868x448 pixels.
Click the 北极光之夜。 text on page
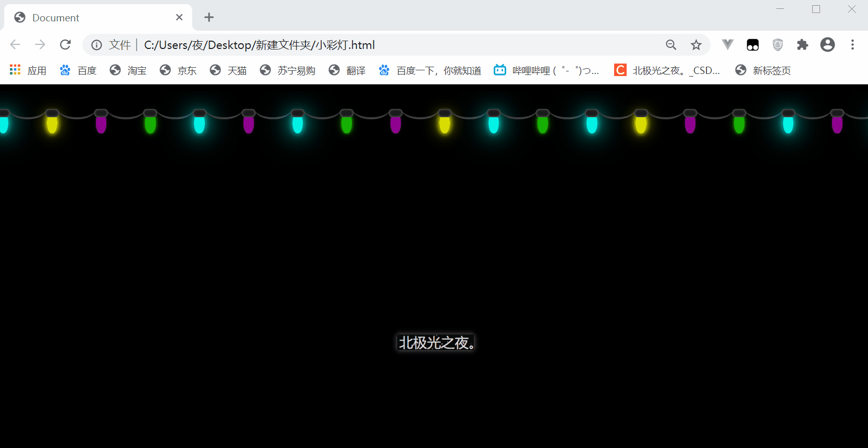point(436,343)
